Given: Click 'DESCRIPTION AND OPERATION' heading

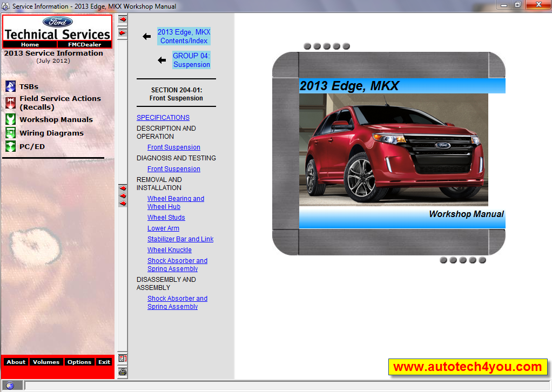Looking at the screenshot, I should click(x=166, y=132).
